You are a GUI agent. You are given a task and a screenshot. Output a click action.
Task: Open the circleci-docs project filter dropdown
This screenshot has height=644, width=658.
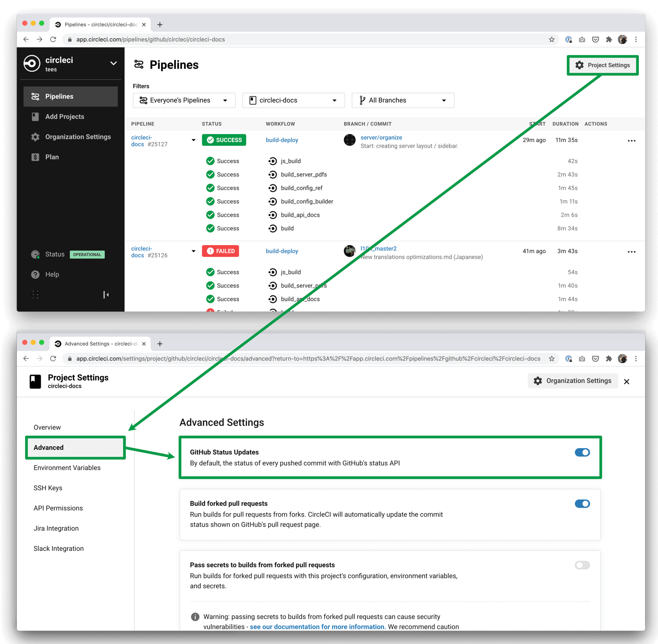(293, 100)
